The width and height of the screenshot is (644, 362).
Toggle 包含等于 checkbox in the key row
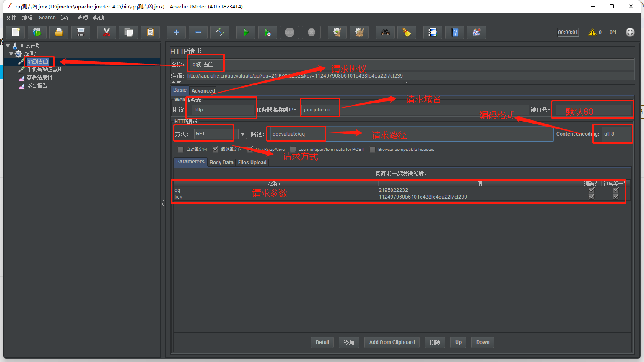615,197
